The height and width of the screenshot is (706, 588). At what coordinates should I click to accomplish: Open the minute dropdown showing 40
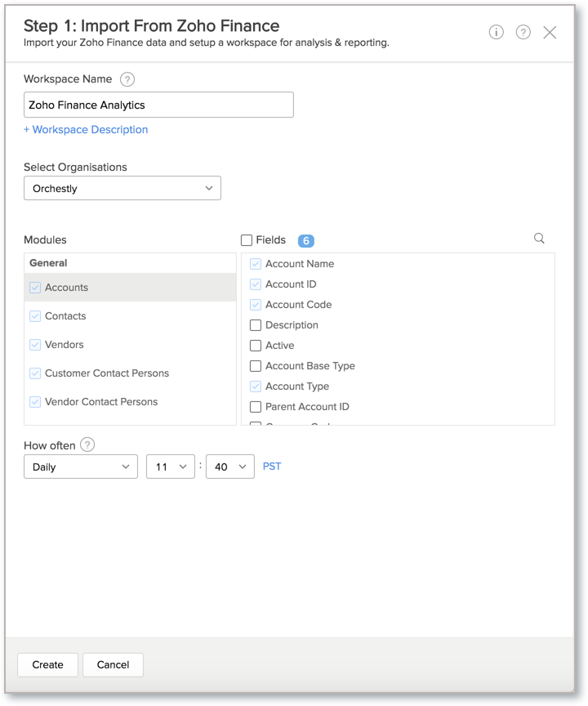(229, 466)
